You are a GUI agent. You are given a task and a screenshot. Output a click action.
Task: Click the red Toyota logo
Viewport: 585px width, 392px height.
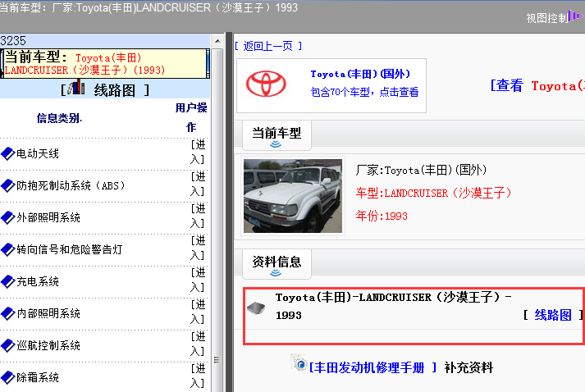click(x=266, y=84)
